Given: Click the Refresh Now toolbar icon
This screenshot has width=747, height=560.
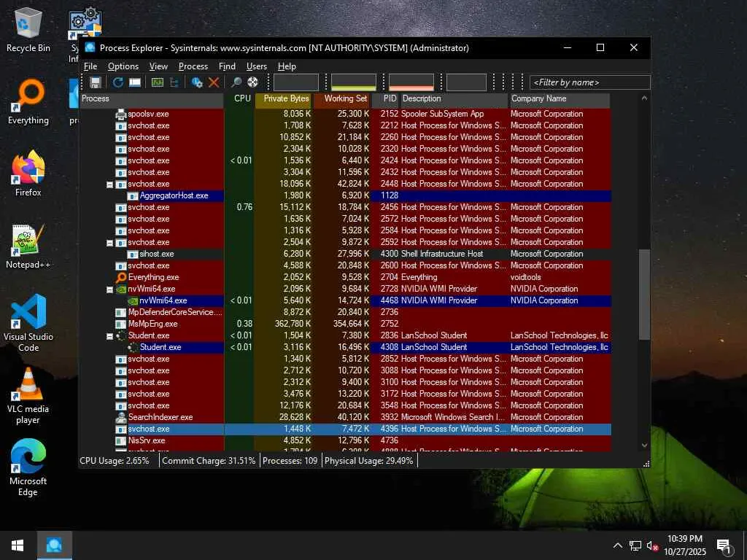Looking at the screenshot, I should (x=118, y=82).
